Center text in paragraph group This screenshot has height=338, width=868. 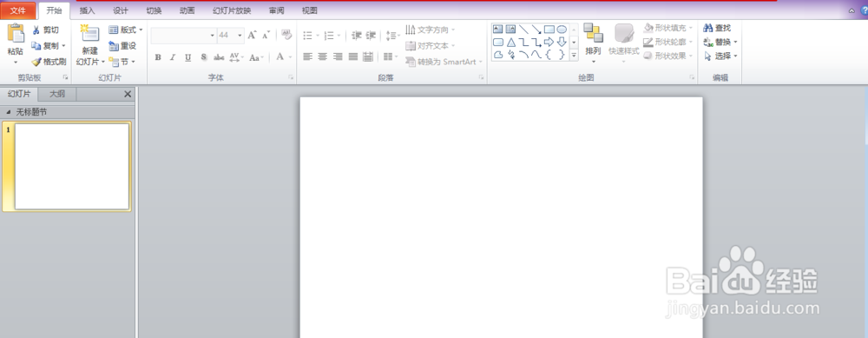323,56
